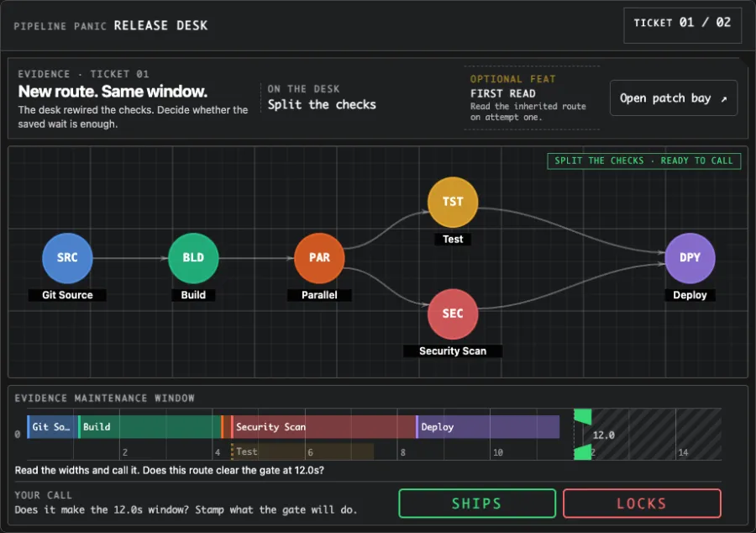The height and width of the screenshot is (533, 756).
Task: Select the TST Test node
Action: coord(453,202)
